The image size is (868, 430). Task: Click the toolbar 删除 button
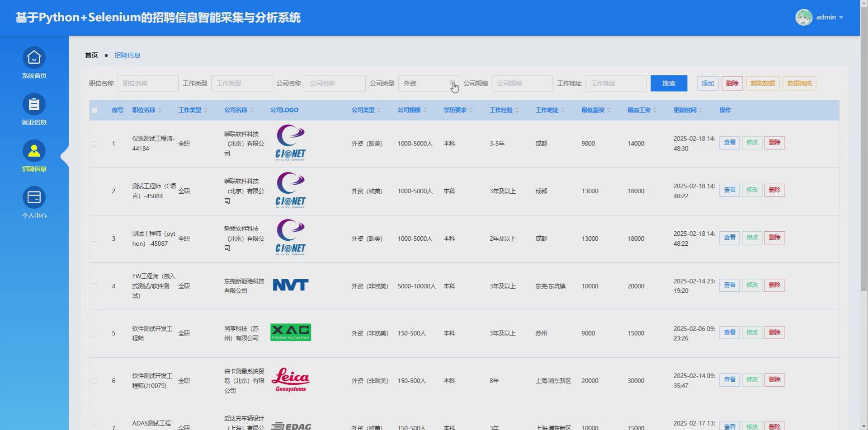tap(732, 83)
